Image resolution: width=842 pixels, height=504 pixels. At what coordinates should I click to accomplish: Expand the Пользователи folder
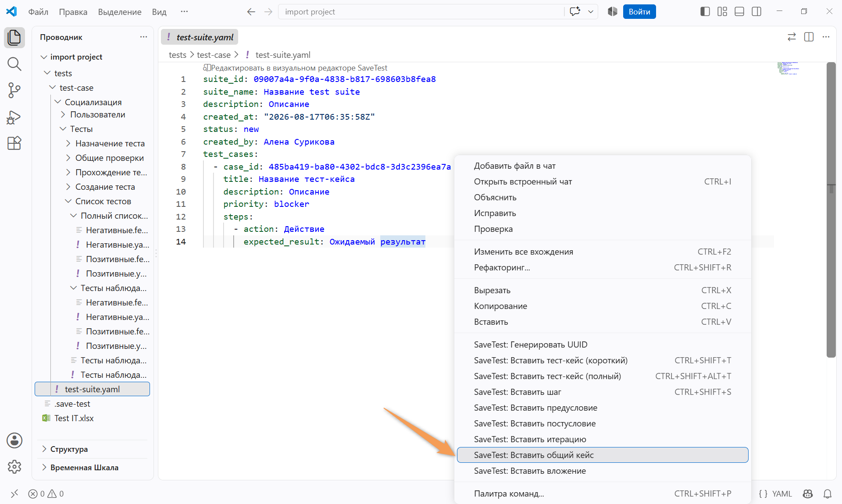point(63,114)
